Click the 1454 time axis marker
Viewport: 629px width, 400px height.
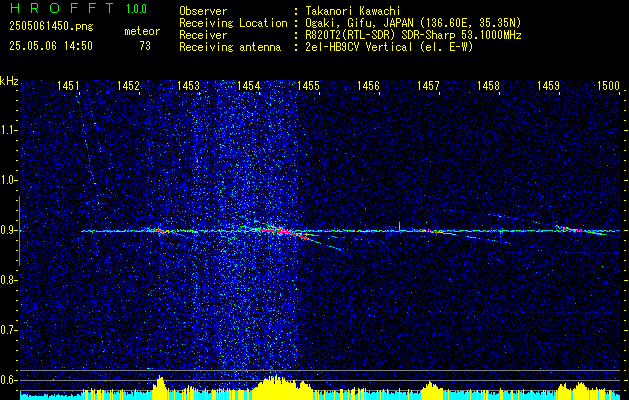248,85
